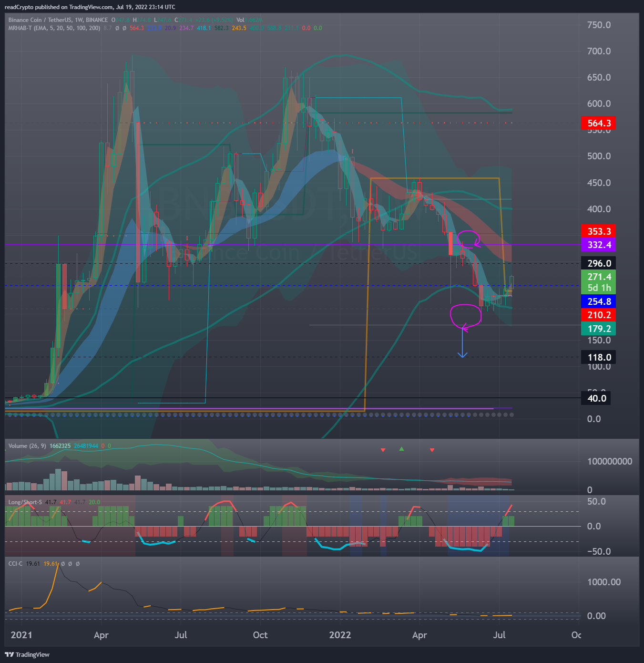The image size is (644, 663).
Task: Click the 26481944 volume MA value in legend
Action: [86, 446]
